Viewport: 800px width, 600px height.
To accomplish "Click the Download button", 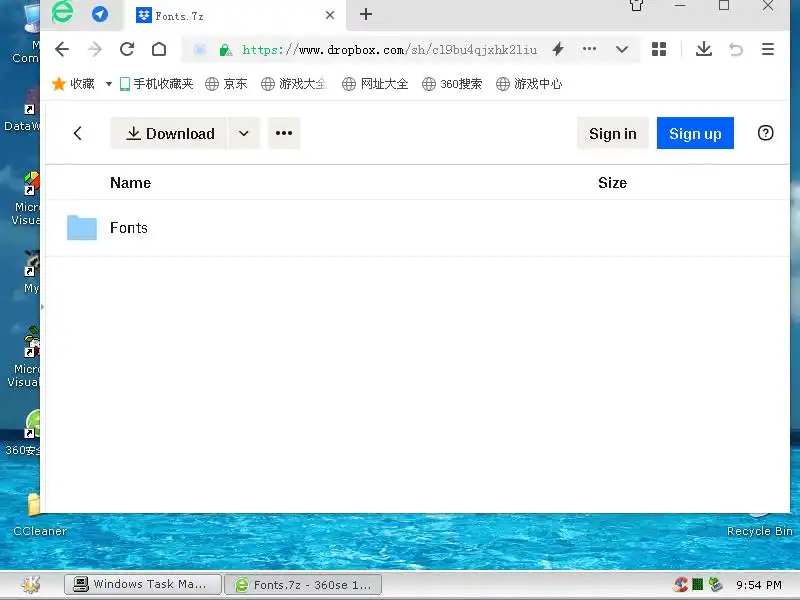I will 169,133.
